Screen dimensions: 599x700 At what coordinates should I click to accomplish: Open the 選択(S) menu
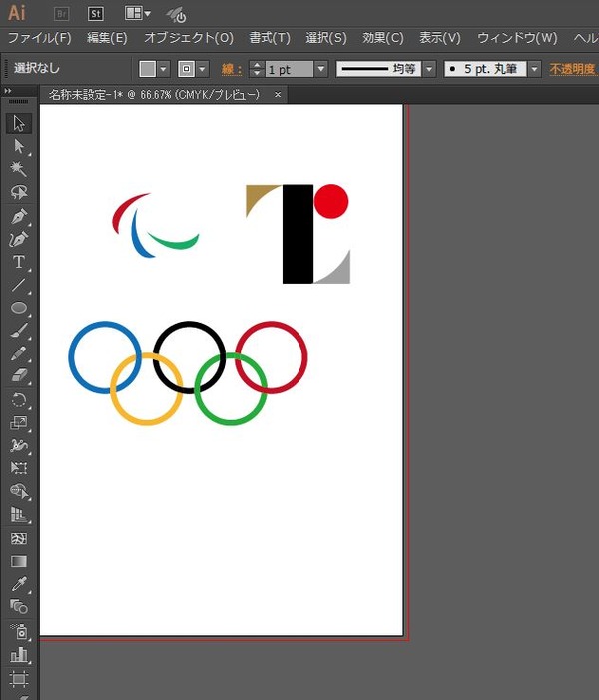point(326,38)
